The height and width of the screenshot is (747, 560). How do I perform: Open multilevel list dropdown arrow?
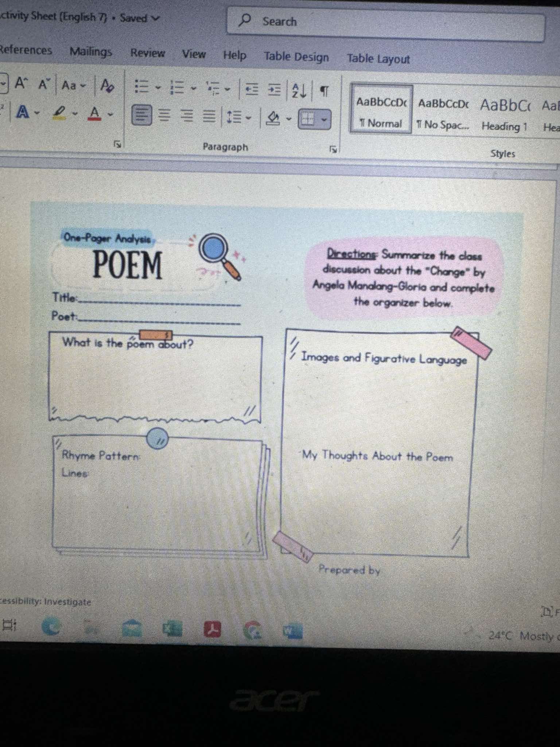[x=227, y=89]
